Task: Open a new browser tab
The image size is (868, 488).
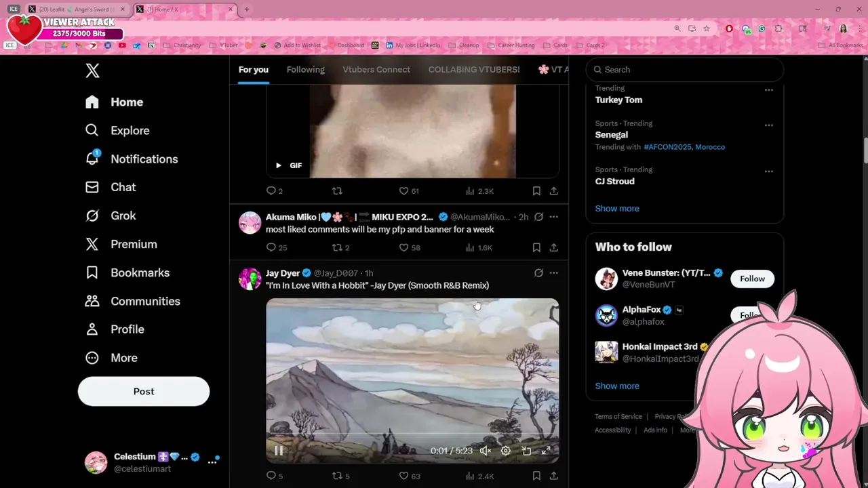Action: pos(247,9)
